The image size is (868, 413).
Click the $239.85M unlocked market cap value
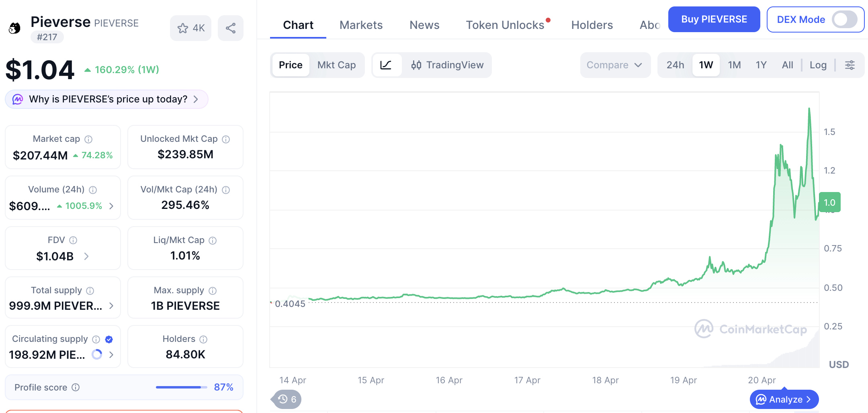click(x=185, y=154)
